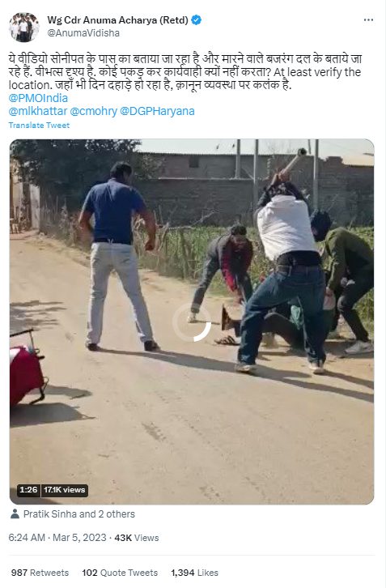Click the 6:24 AM Mar 5, 2023 timestamp
The image size is (386, 588).
click(57, 538)
